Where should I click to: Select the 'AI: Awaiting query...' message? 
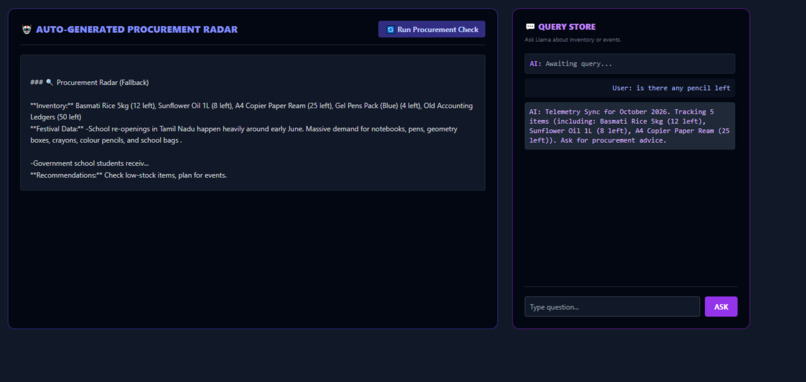(x=630, y=64)
